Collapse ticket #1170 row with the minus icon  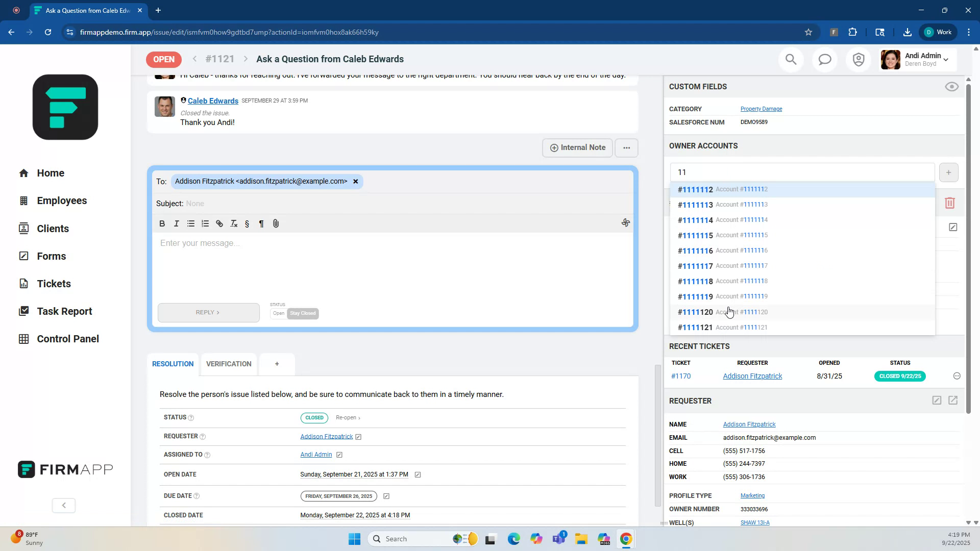957,376
